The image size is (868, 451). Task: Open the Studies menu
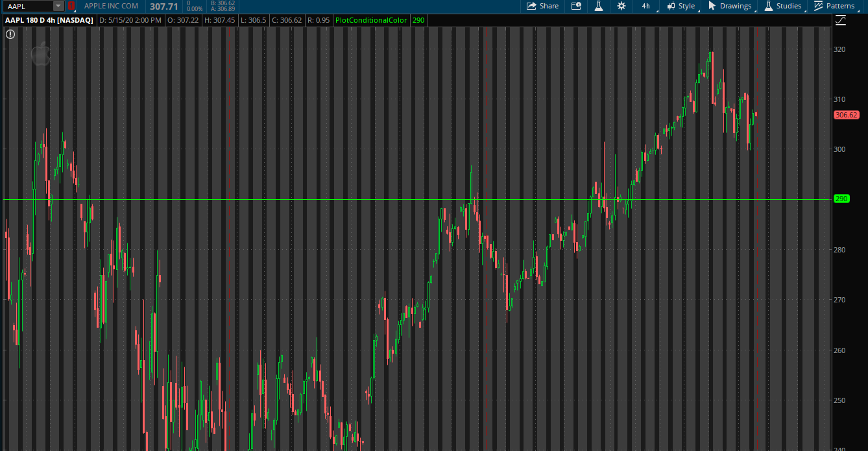[x=782, y=6]
